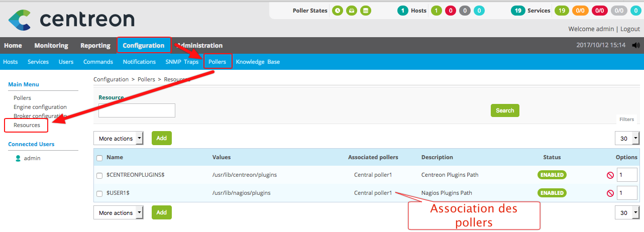Check the $CENTREONPLUGINS$ row checkbox
Image resolution: width=644 pixels, height=232 pixels.
pyautogui.click(x=99, y=175)
